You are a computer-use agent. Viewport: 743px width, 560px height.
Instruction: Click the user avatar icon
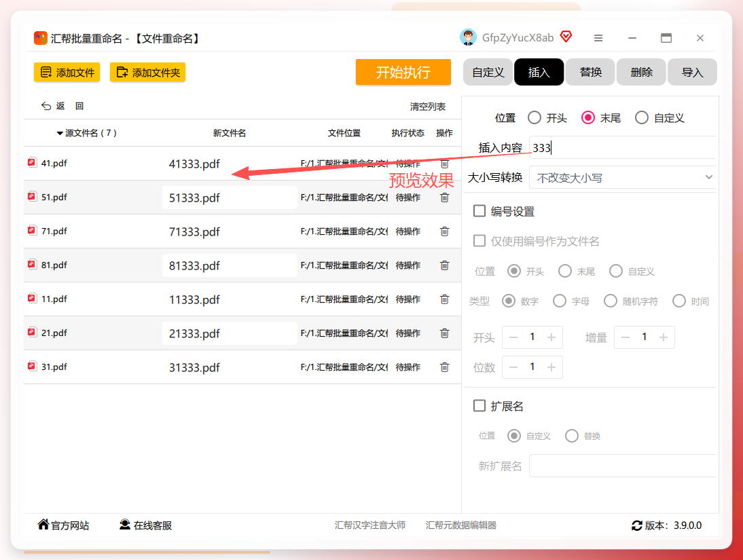click(x=468, y=37)
